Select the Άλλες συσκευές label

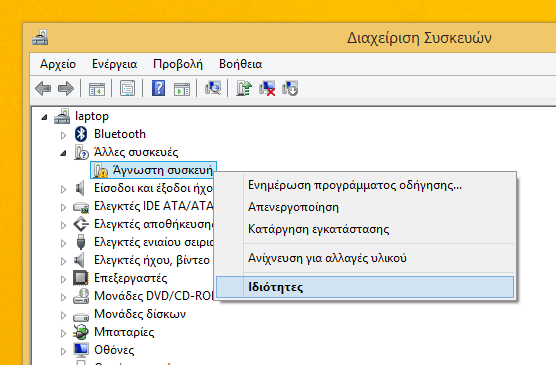136,152
